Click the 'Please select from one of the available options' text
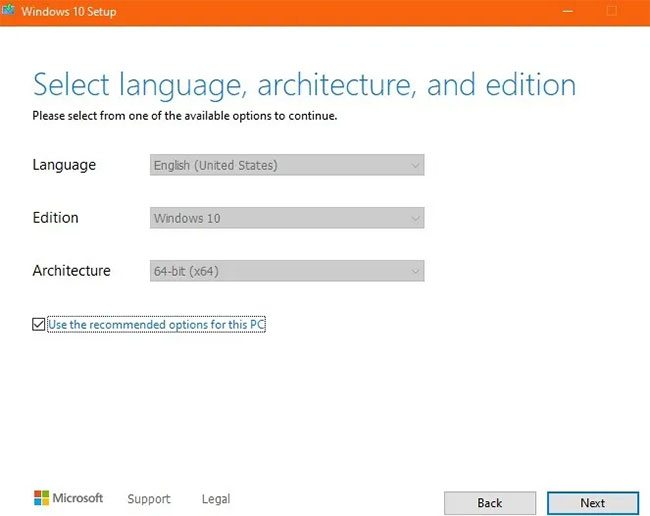The image size is (650, 516). pos(184,116)
